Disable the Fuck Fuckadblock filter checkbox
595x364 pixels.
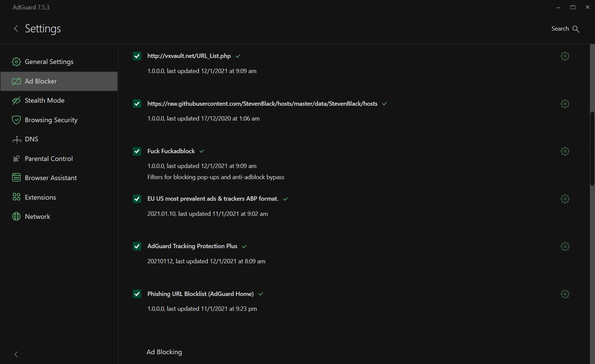coord(137,151)
